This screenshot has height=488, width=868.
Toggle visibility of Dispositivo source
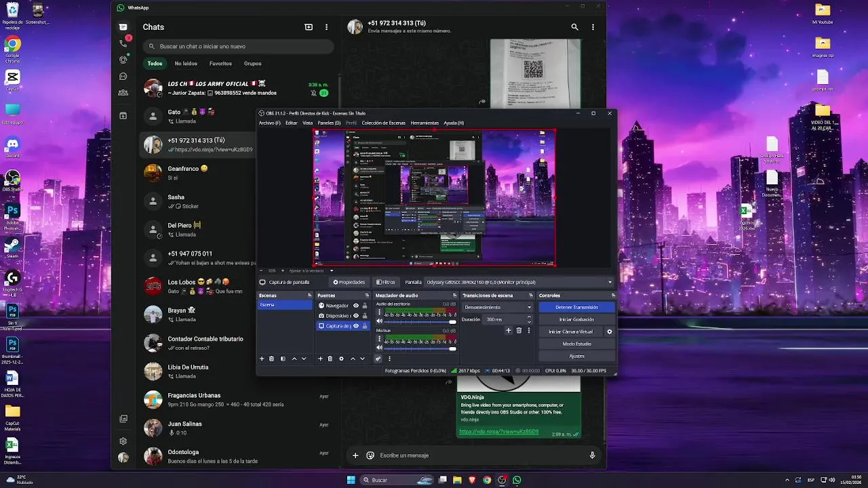tap(356, 316)
